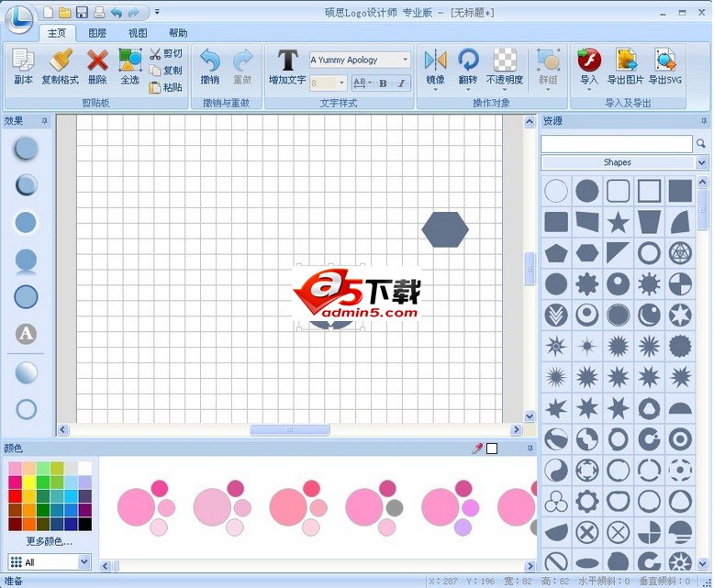714x588 pixels.
Task: Switch to the 图层 ribbon tab
Action: 97,33
